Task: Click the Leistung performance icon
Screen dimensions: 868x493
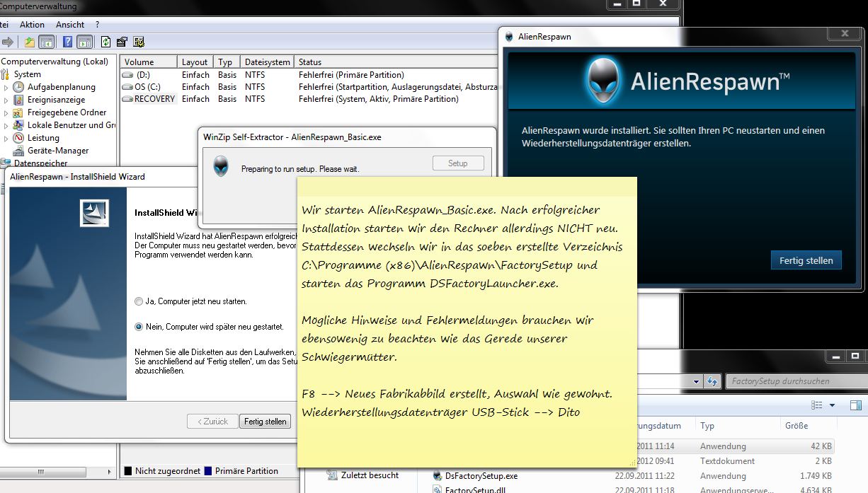Action: click(x=20, y=138)
